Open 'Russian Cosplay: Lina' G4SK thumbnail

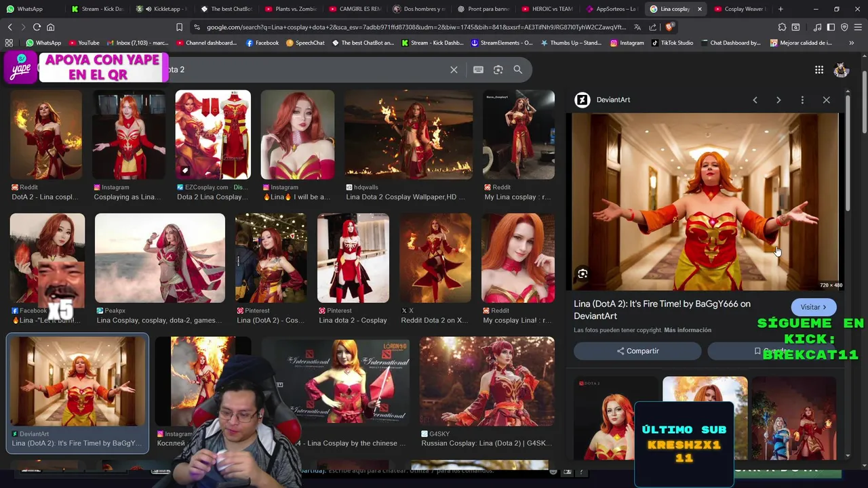pyautogui.click(x=487, y=381)
